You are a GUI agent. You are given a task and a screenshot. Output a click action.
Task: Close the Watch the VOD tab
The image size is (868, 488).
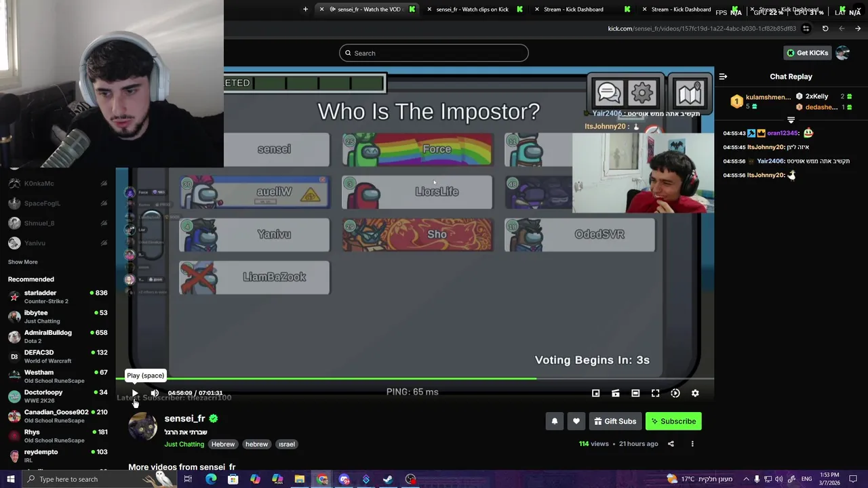pos(321,9)
